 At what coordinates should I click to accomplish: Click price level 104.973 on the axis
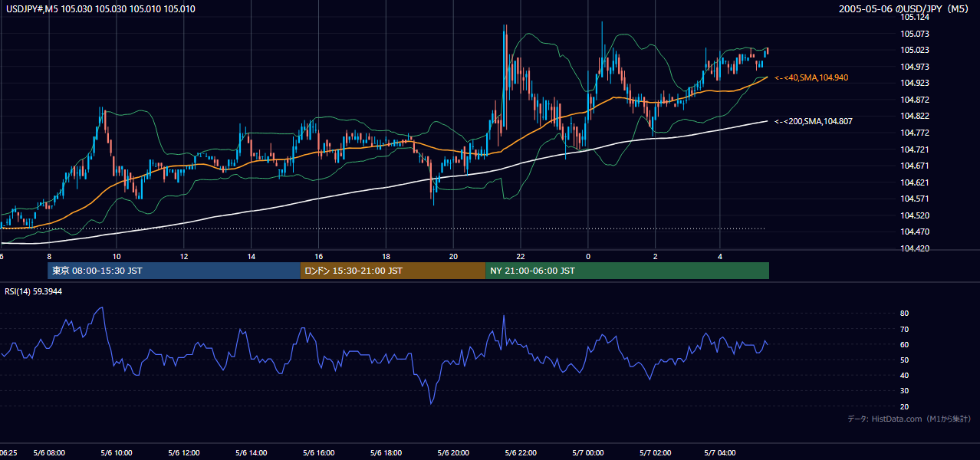click(915, 67)
